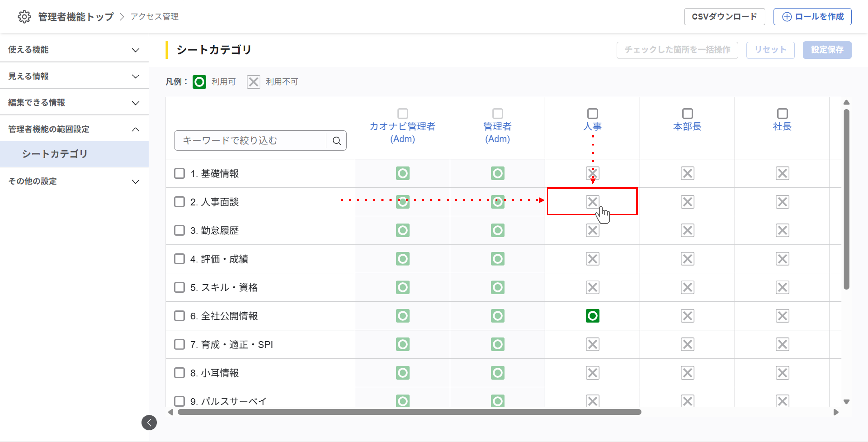
Task: Click the search magnifier icon
Action: coord(337,141)
